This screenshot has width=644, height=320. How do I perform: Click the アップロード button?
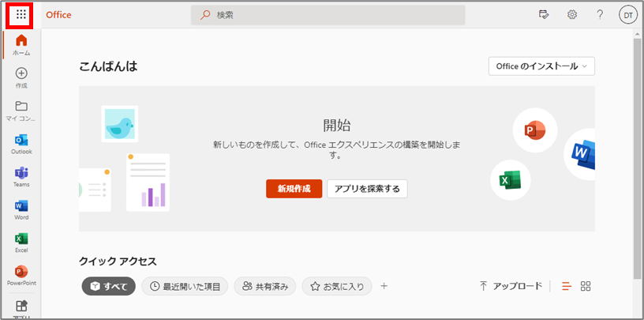511,286
